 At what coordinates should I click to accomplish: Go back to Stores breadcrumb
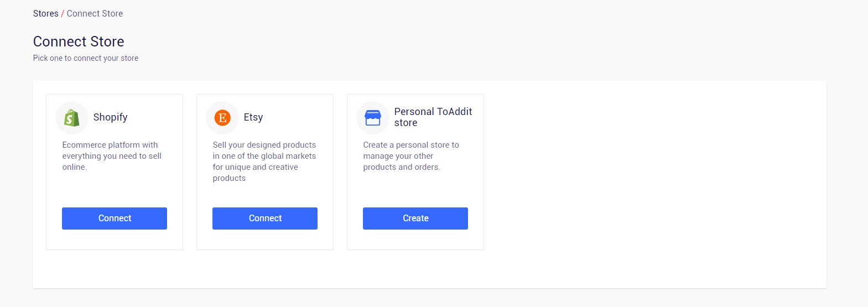[45, 13]
